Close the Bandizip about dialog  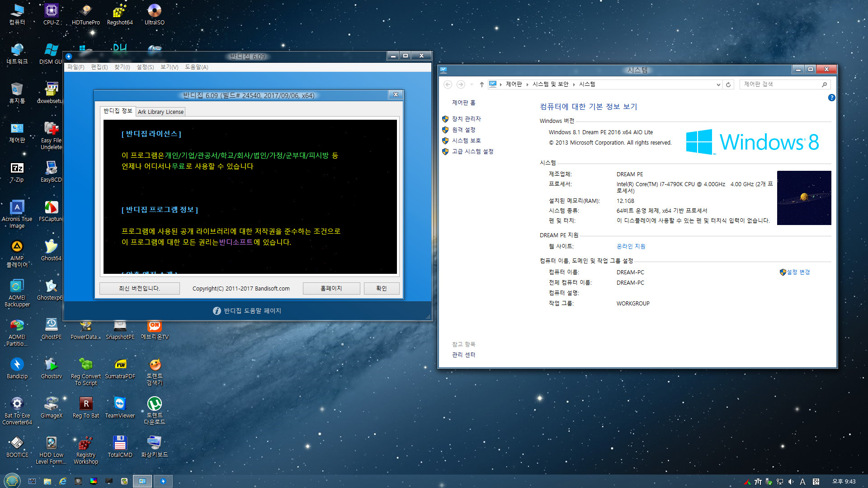(x=396, y=94)
